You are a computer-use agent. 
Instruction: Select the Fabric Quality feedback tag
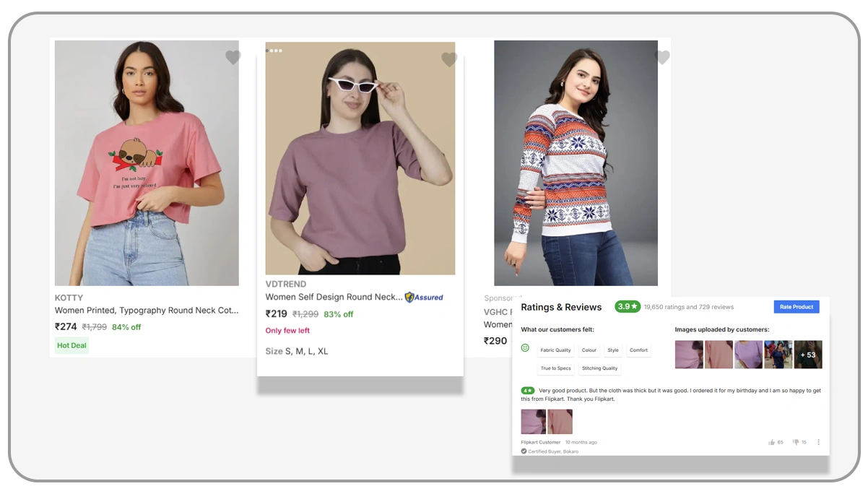click(555, 350)
